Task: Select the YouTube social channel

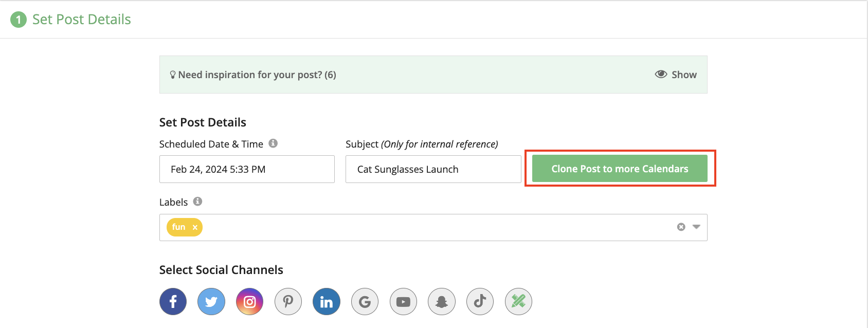Action: point(403,301)
